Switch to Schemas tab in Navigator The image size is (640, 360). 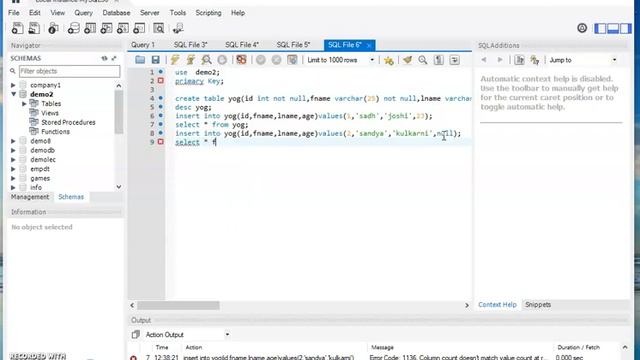(x=71, y=197)
